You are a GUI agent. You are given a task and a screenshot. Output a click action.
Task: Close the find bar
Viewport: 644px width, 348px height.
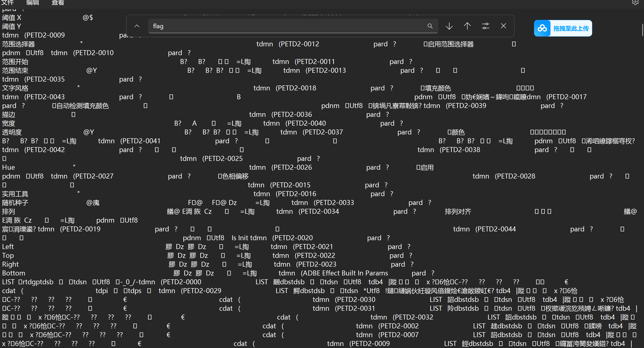(503, 26)
